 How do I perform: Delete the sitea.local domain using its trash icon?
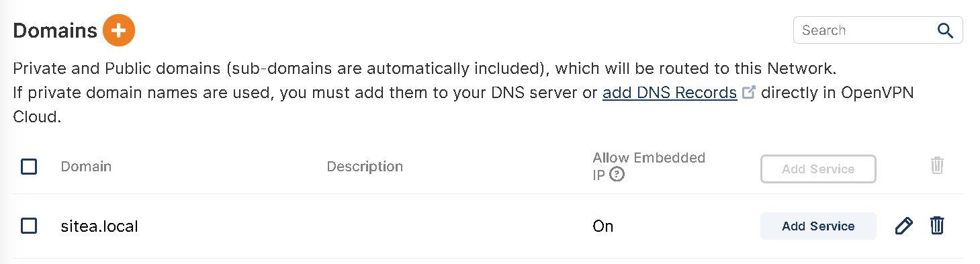pos(937,226)
